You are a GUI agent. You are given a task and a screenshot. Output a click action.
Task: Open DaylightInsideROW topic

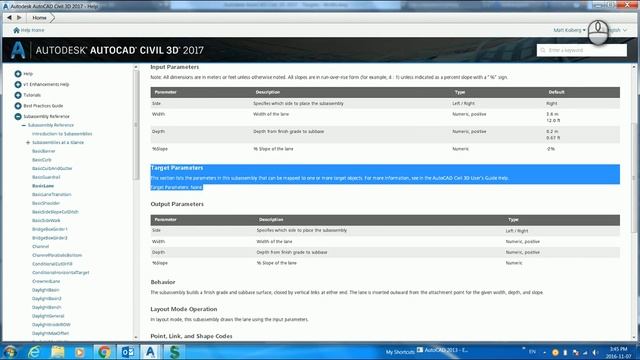51,324
